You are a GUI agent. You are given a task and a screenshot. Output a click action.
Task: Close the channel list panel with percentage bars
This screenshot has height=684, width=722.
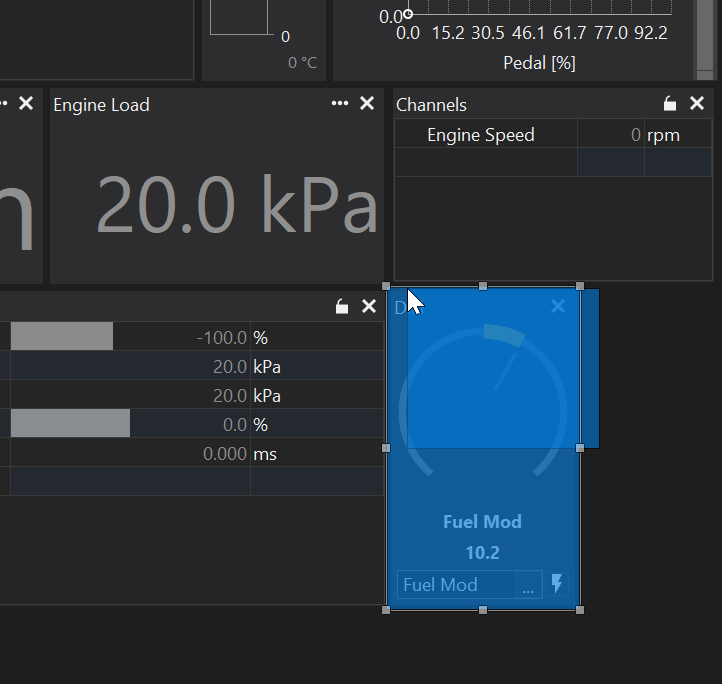368,307
